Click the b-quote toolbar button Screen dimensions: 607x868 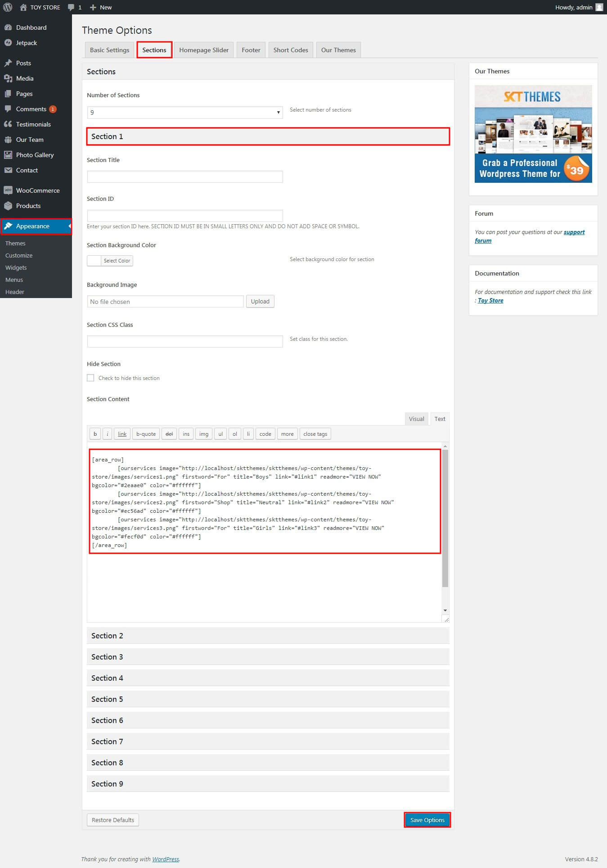point(146,434)
